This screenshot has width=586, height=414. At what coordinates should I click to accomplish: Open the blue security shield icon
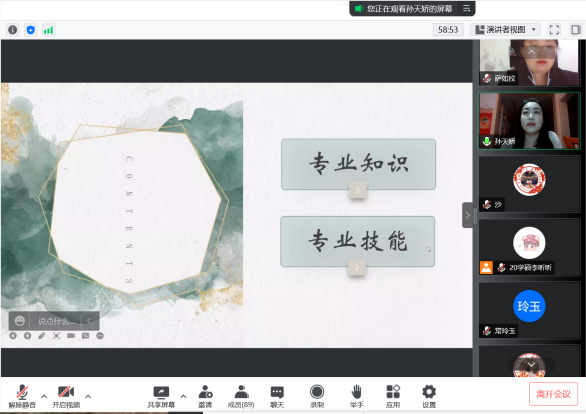[31, 30]
